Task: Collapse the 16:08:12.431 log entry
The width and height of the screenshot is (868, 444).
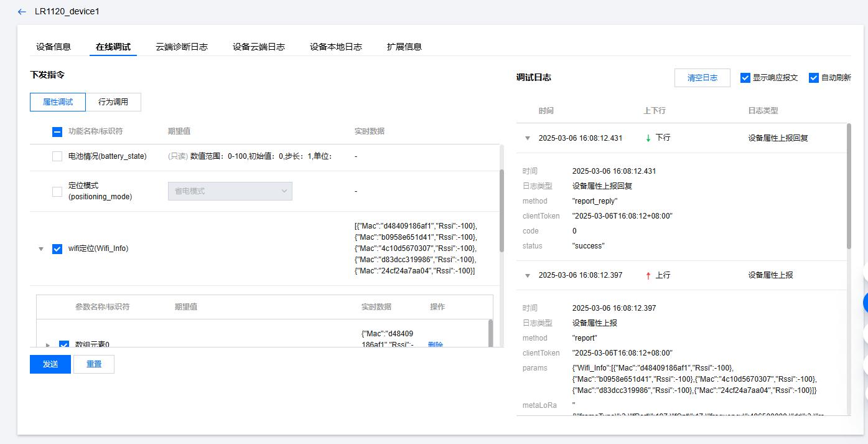Action: point(528,138)
